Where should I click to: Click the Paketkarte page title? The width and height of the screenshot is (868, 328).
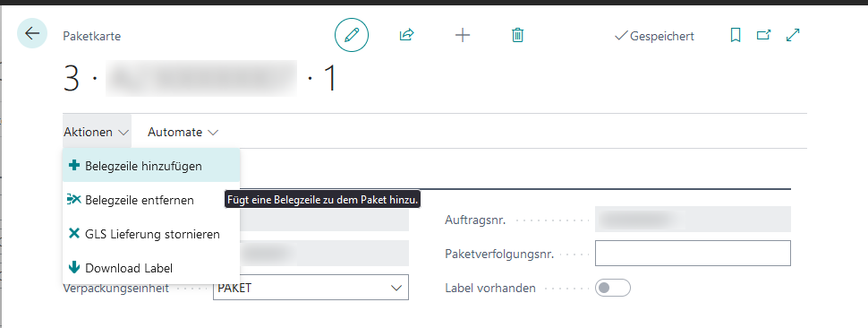click(x=92, y=36)
